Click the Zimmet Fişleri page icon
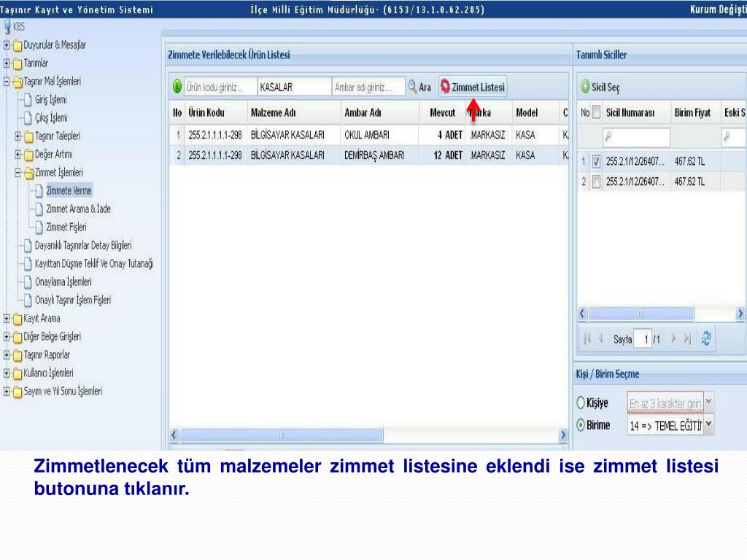747x560 pixels. coord(39,227)
